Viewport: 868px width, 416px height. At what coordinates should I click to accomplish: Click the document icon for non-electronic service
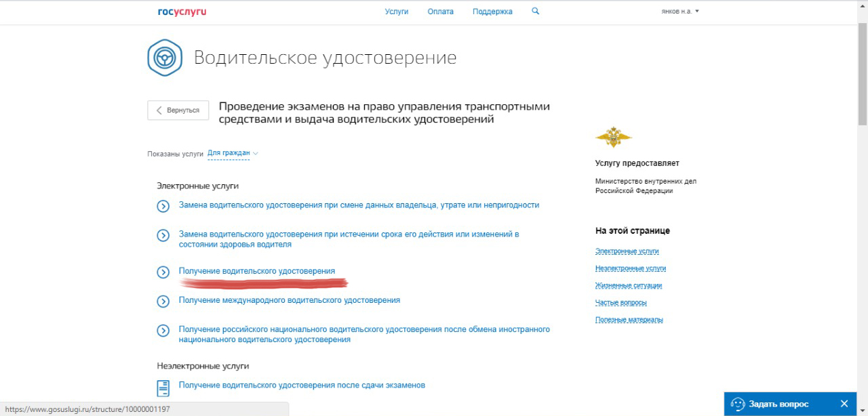tap(163, 388)
